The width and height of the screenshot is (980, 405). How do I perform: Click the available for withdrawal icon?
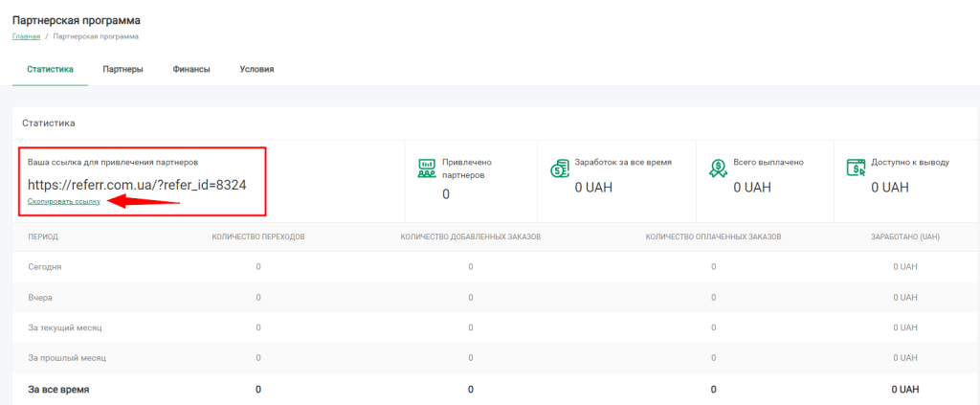[x=856, y=169]
